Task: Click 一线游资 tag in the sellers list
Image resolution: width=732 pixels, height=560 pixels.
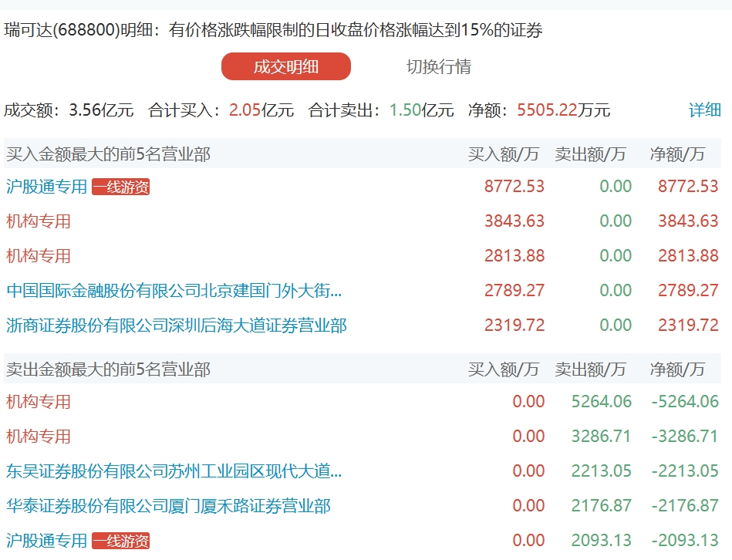Action: 120,541
